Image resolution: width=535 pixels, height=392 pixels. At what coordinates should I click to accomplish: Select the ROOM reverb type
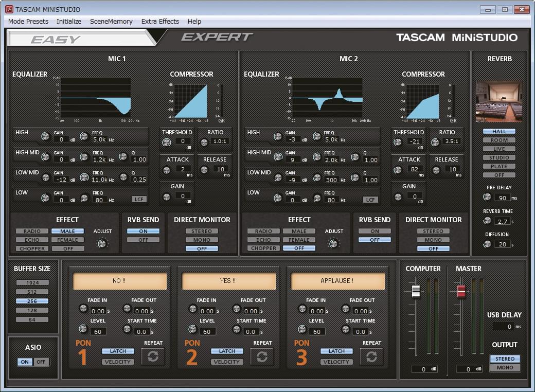click(499, 140)
